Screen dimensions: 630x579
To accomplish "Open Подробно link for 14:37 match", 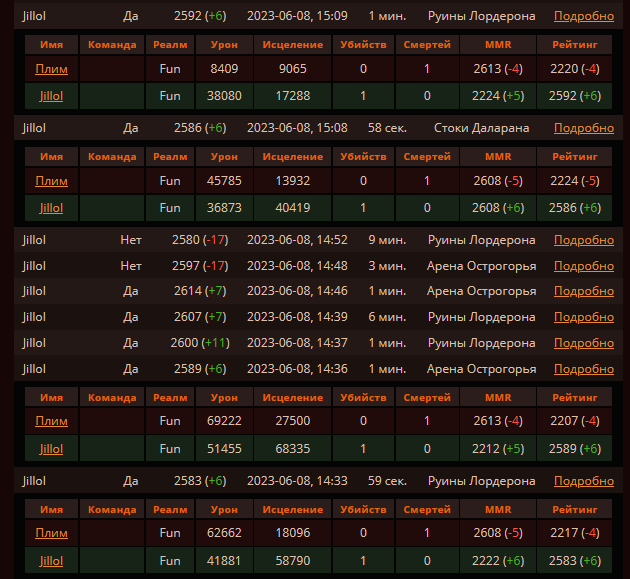I will click(x=584, y=343).
